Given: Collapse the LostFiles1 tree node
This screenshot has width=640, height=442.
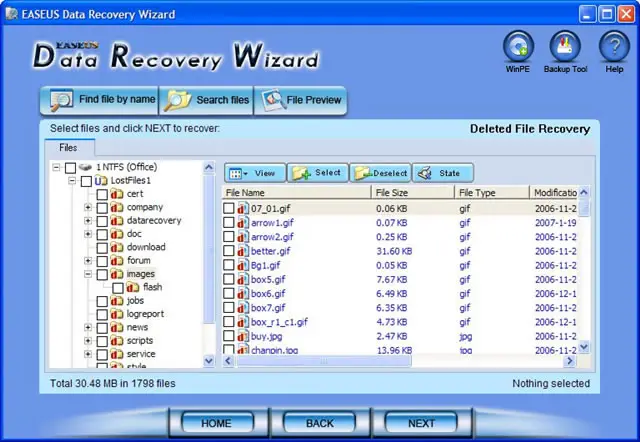Looking at the screenshot, I should point(72,180).
